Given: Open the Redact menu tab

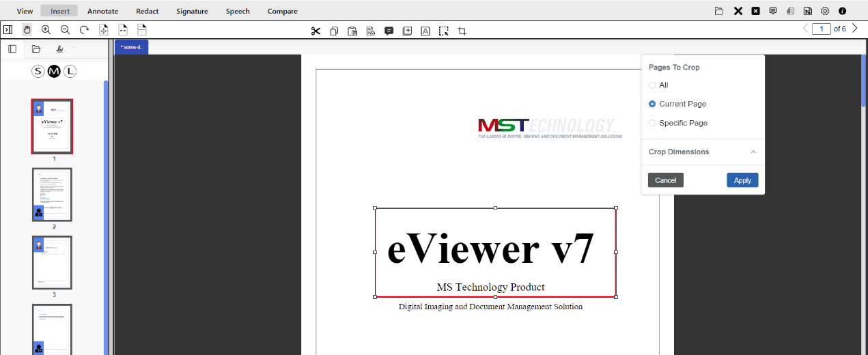Looking at the screenshot, I should [148, 11].
